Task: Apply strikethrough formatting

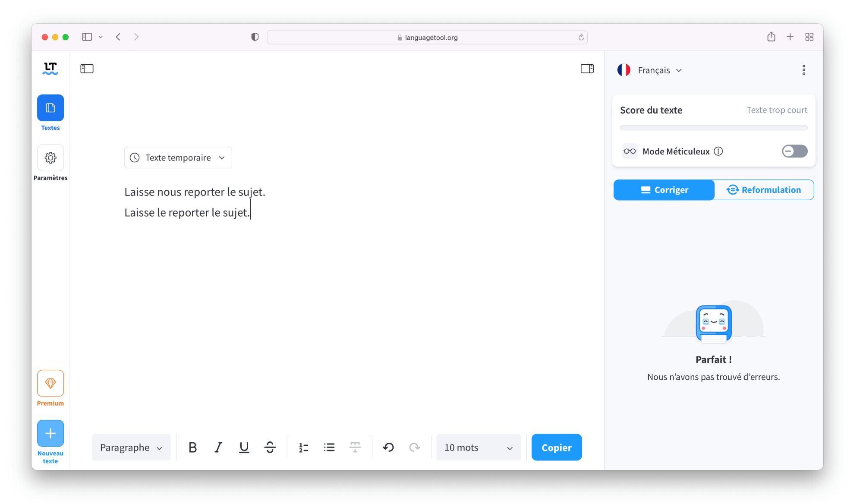Action: [270, 447]
